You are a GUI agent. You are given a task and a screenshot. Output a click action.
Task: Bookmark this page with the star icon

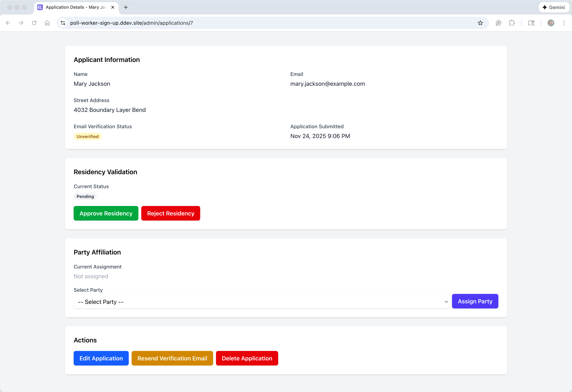click(480, 23)
